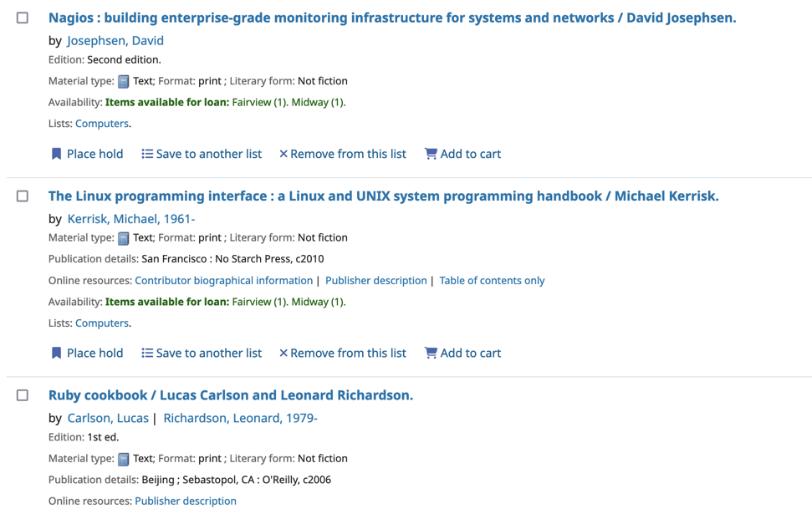Open the Nagios book title link
Image resolution: width=812 pixels, height=514 pixels.
391,18
